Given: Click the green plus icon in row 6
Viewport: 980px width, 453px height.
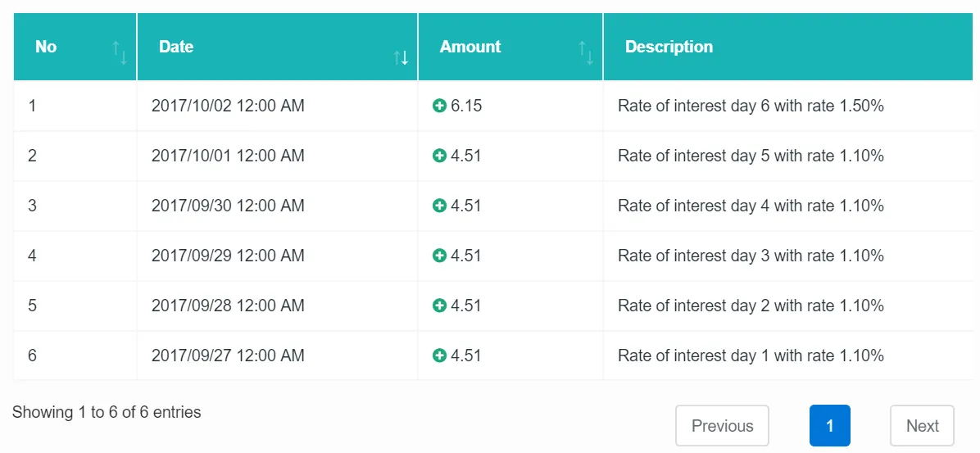Looking at the screenshot, I should click(439, 356).
